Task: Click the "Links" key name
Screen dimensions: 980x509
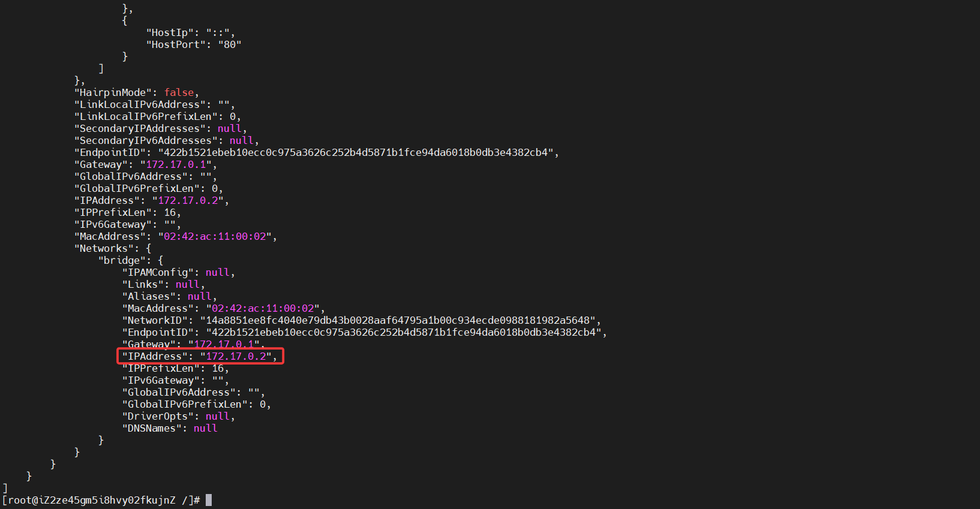Action: 142,284
